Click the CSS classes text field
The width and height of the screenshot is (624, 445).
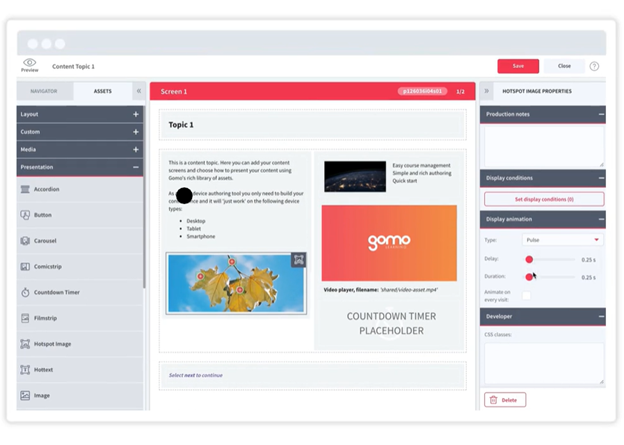(x=544, y=363)
